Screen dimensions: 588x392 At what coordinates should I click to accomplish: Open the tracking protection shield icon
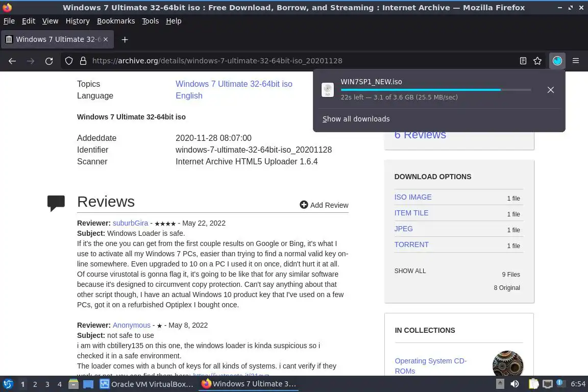coord(69,61)
